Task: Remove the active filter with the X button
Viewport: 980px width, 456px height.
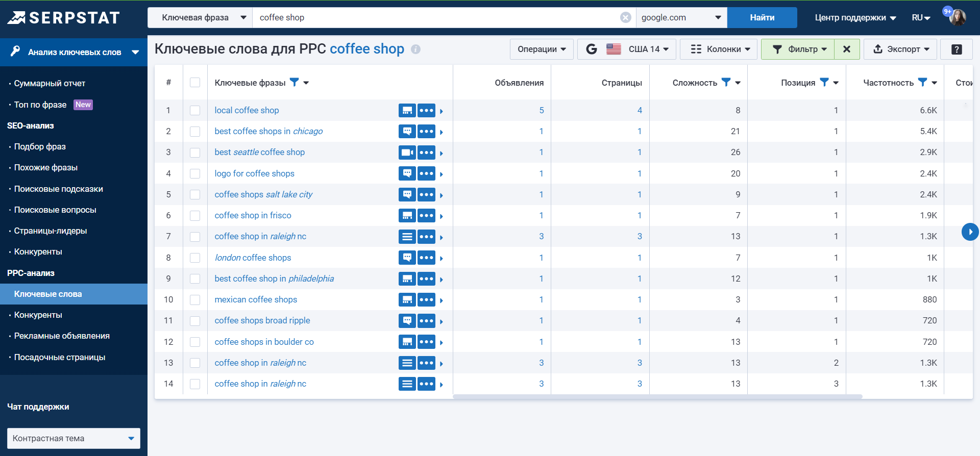Action: click(847, 49)
